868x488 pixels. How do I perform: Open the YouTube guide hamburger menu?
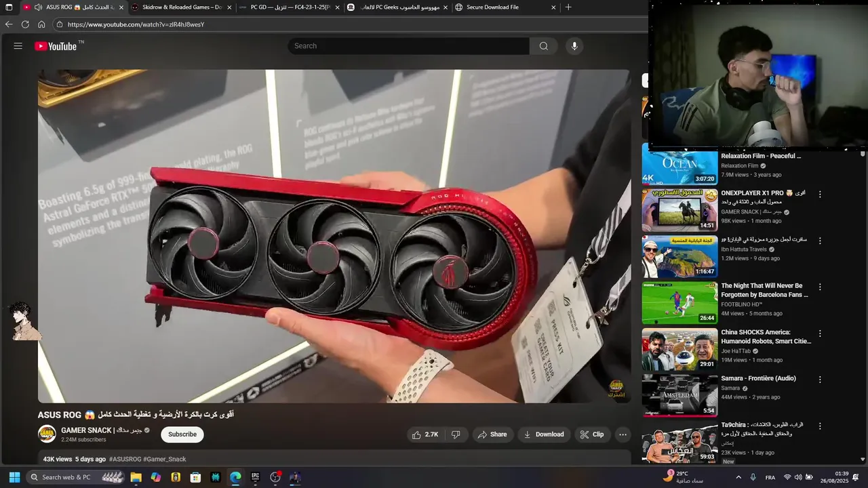coord(18,46)
